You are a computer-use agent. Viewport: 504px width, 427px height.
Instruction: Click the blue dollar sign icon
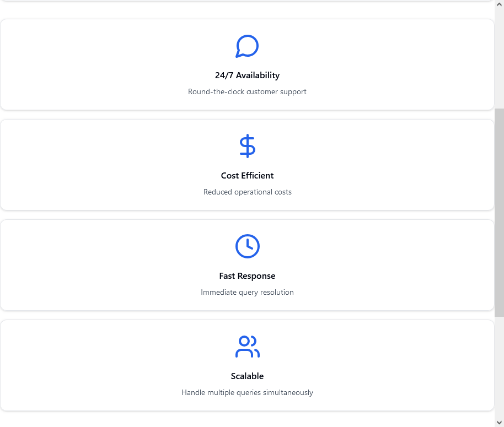(x=247, y=146)
